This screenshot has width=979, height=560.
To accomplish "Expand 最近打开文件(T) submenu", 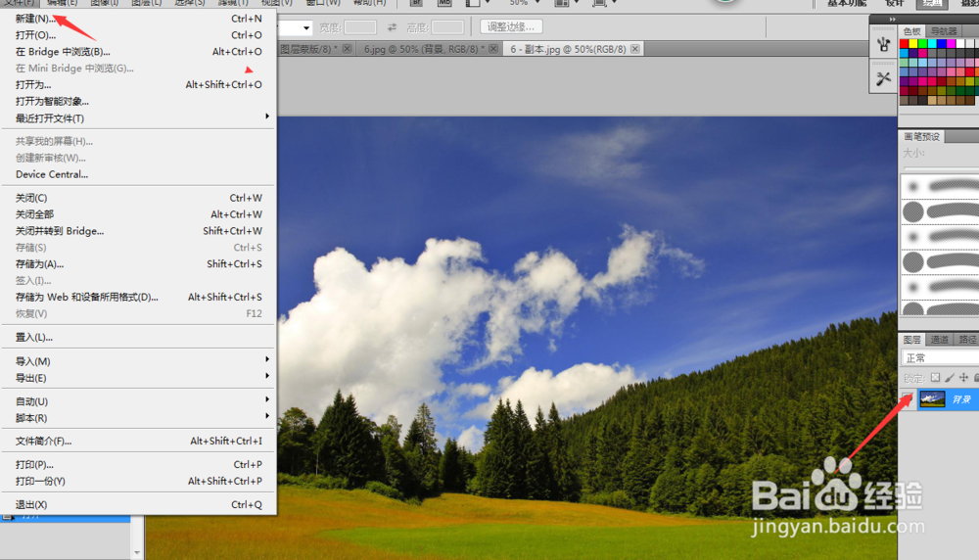I will [x=267, y=117].
